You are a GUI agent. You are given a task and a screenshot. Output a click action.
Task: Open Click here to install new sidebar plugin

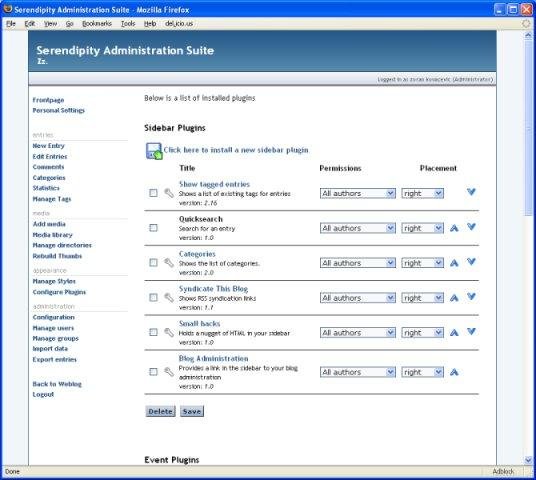[x=236, y=150]
